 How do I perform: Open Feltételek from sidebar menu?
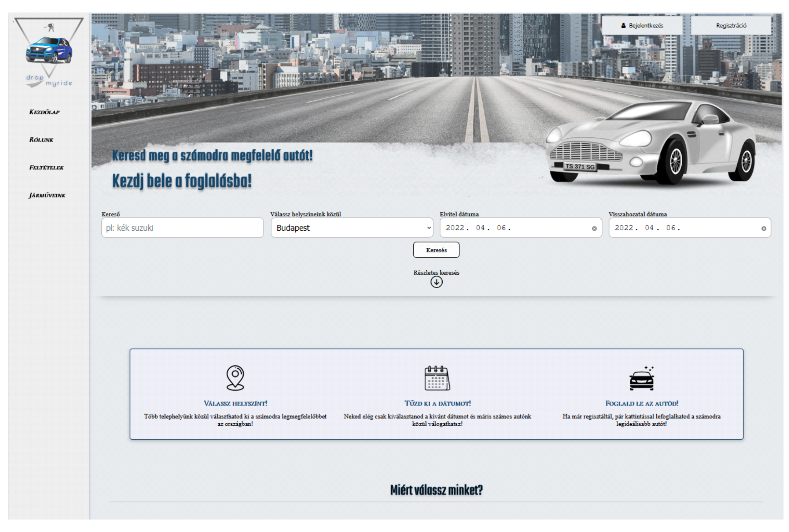[46, 168]
